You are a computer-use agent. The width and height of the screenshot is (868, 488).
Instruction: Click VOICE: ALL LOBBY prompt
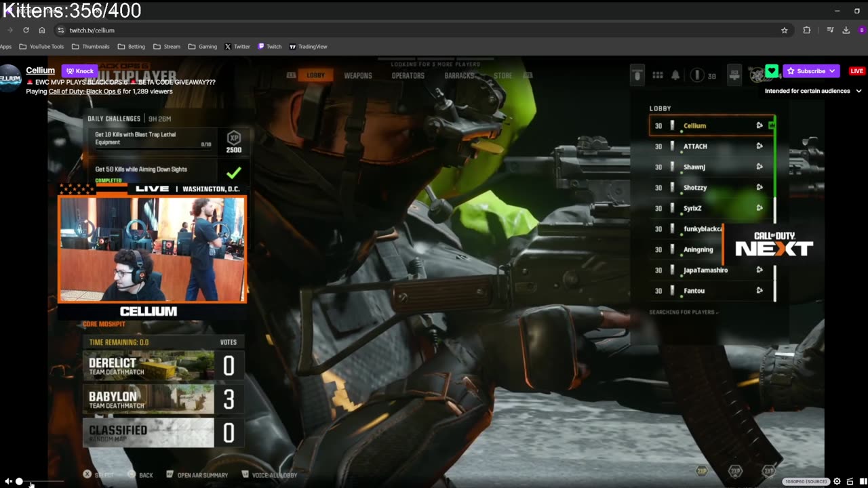pyautogui.click(x=270, y=475)
